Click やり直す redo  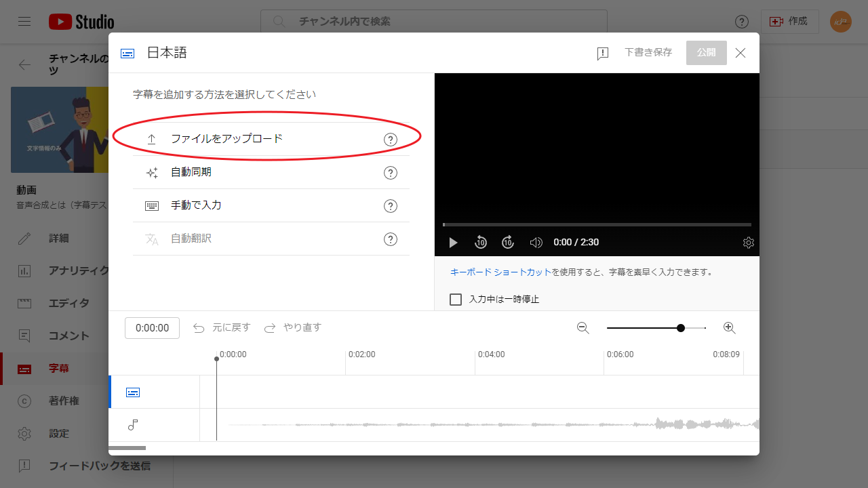tap(292, 327)
